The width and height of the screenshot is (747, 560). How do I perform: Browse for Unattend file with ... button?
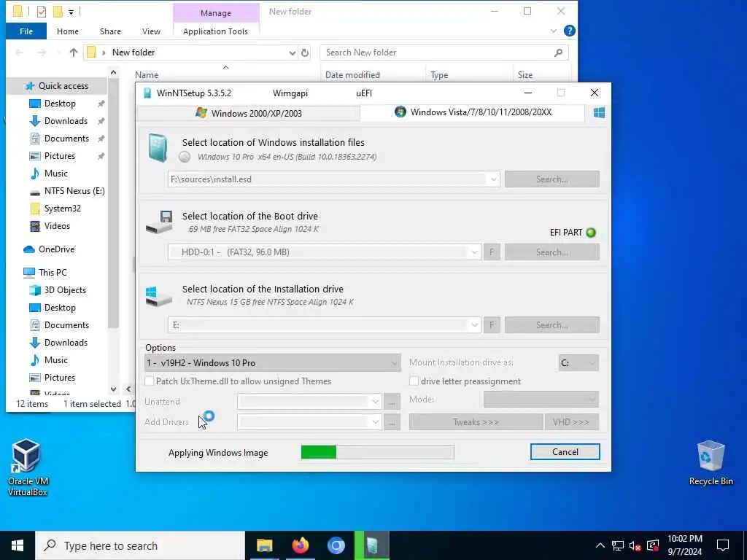click(392, 402)
